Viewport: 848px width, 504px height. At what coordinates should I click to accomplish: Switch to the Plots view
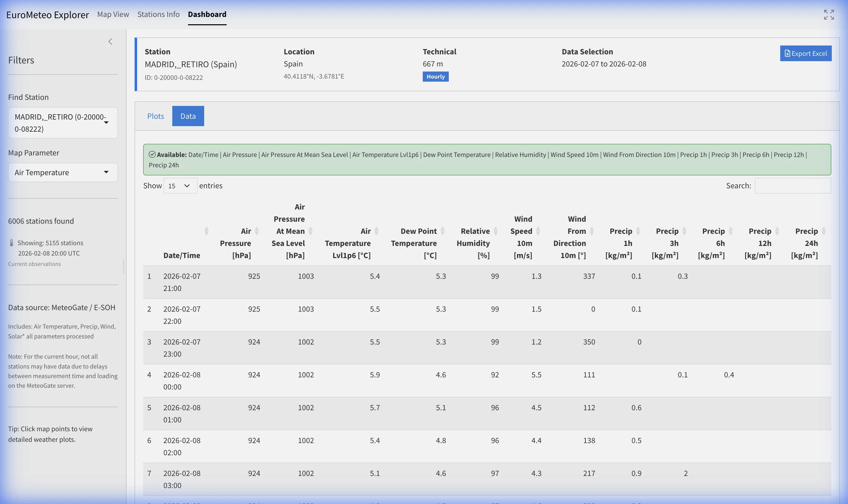tap(156, 116)
